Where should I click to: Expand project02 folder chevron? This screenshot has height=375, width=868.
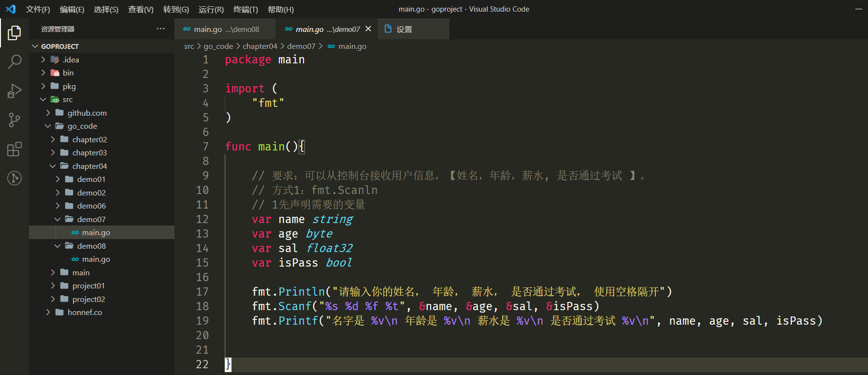(x=53, y=299)
